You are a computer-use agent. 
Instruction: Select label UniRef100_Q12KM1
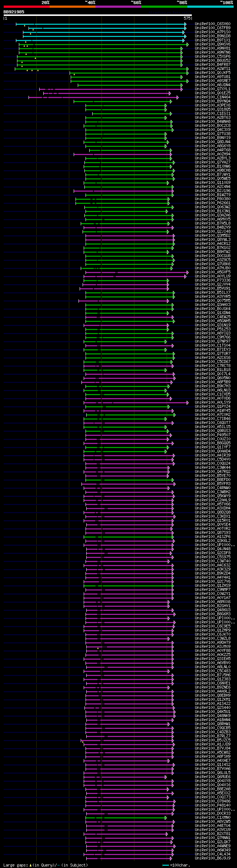tap(213, 700)
